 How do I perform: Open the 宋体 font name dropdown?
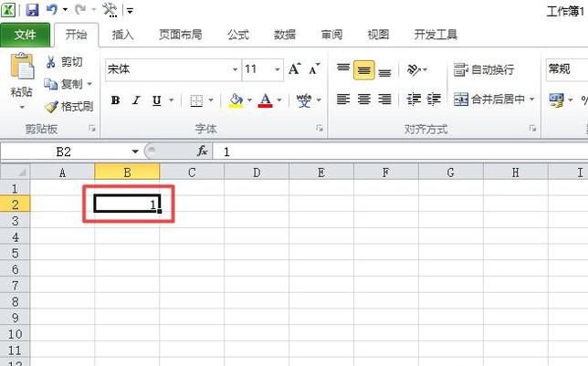pyautogui.click(x=235, y=69)
